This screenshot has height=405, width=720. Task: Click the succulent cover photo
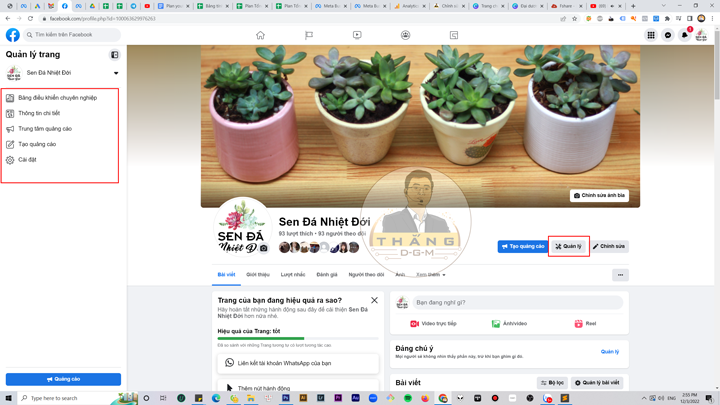click(420, 126)
